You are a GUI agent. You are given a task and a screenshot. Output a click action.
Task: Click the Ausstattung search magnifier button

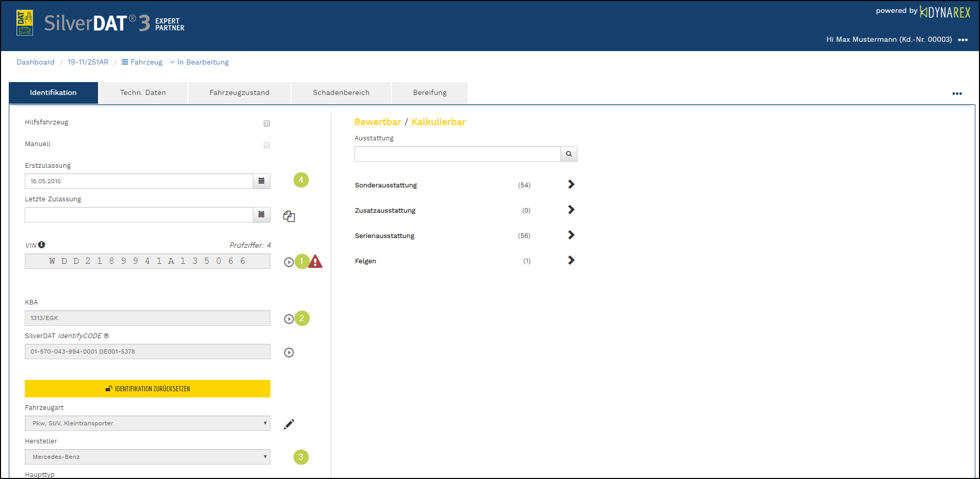[569, 154]
